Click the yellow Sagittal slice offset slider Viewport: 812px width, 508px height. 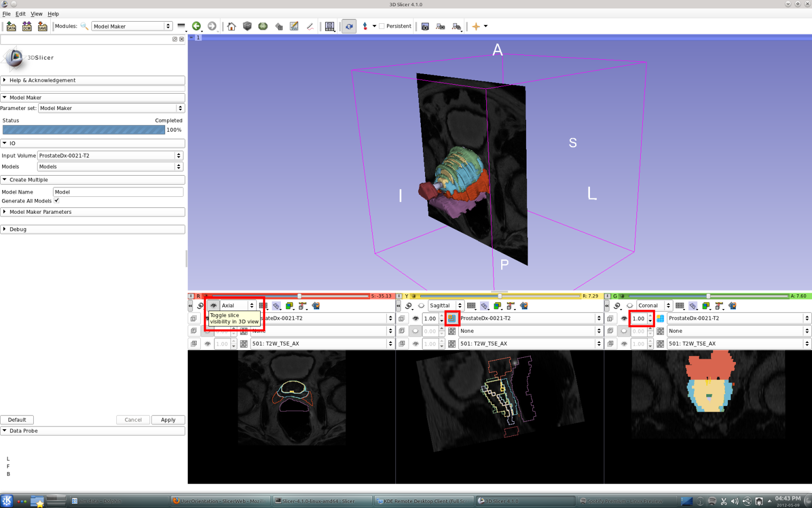[500, 296]
